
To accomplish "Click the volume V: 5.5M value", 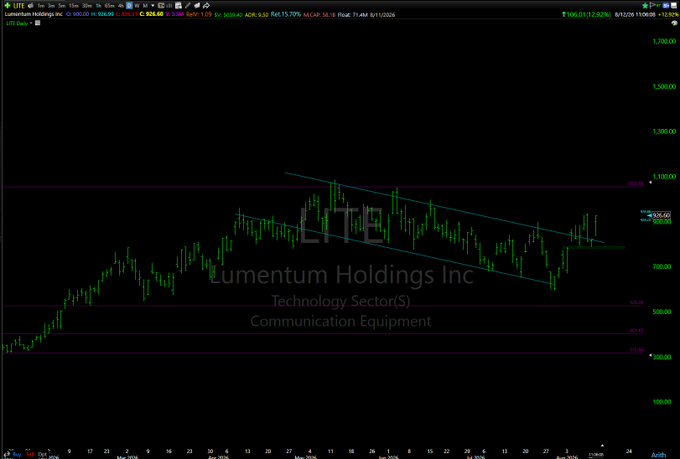I will pyautogui.click(x=175, y=14).
